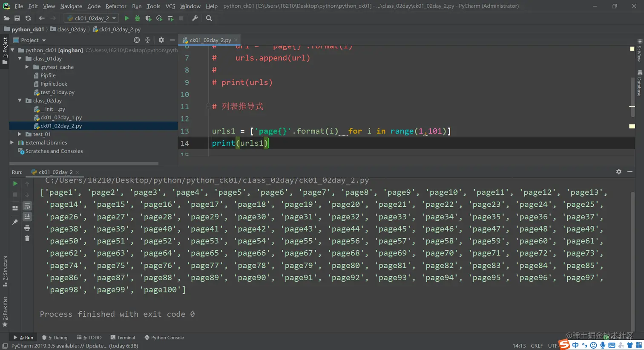Rerun the script from the Run panel
Screen dimensions: 644x350
[15, 184]
